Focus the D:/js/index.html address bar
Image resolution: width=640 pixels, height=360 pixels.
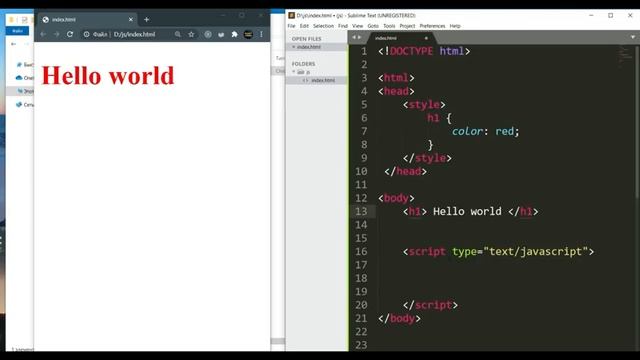tap(134, 34)
